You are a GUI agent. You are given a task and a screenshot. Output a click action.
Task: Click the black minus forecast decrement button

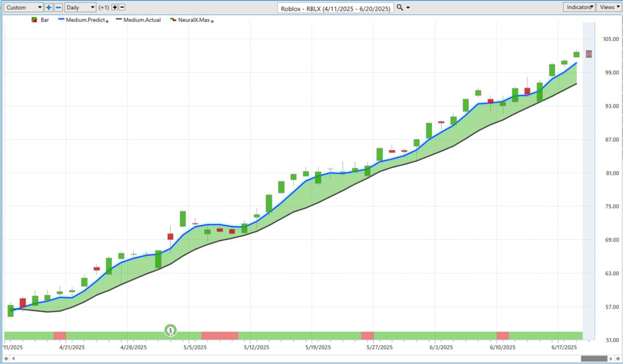pyautogui.click(x=122, y=7)
